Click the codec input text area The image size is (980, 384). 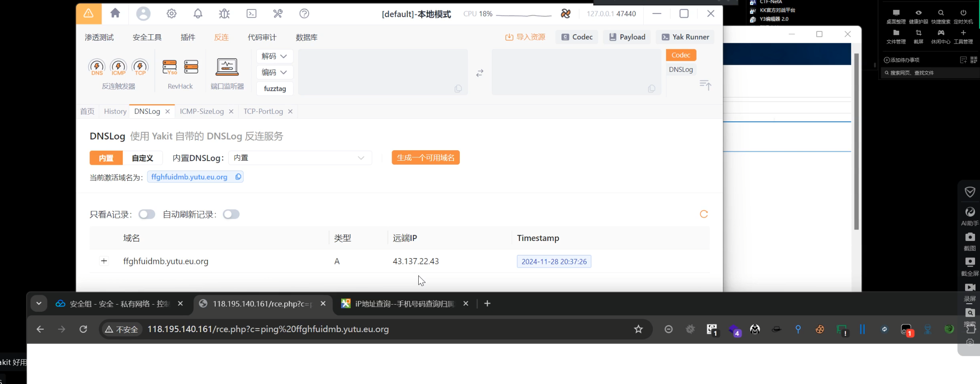(383, 72)
